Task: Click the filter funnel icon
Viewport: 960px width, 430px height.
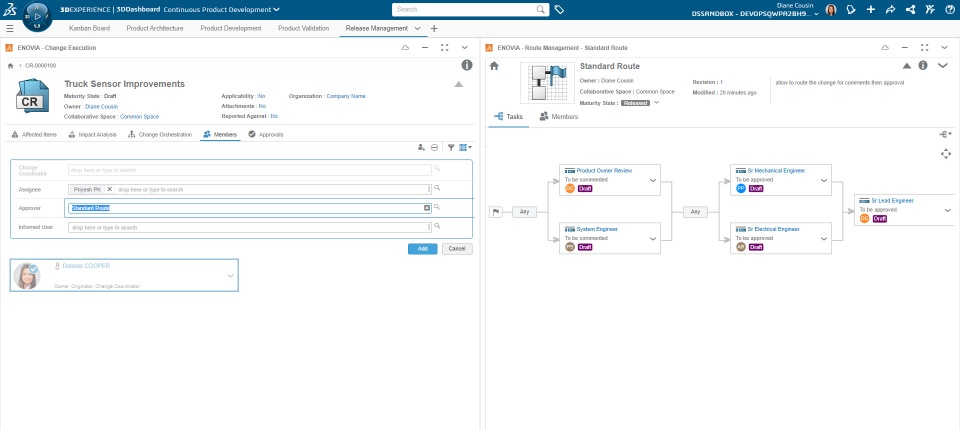Action: (x=451, y=148)
